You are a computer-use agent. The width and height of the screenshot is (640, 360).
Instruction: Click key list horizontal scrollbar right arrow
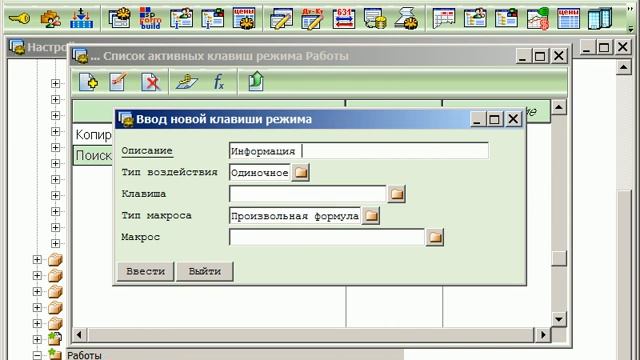point(543,335)
